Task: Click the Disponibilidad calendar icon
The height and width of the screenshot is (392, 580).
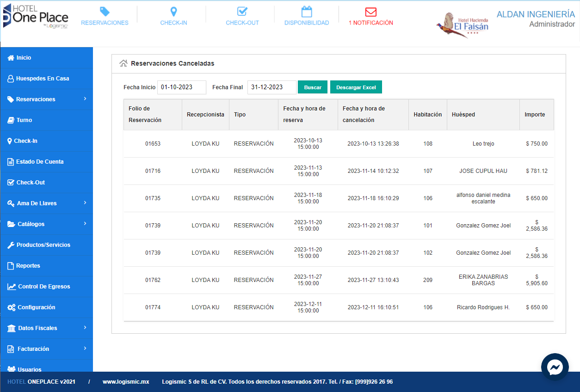Action: coord(306,12)
